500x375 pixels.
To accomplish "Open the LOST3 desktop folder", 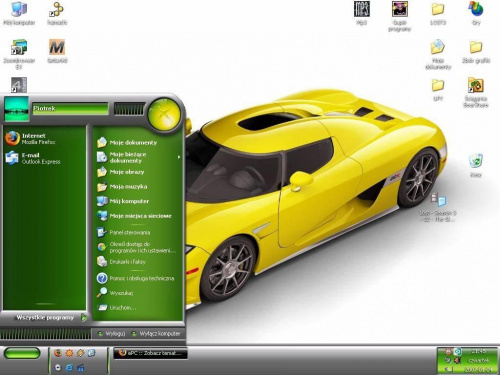I will point(438,13).
